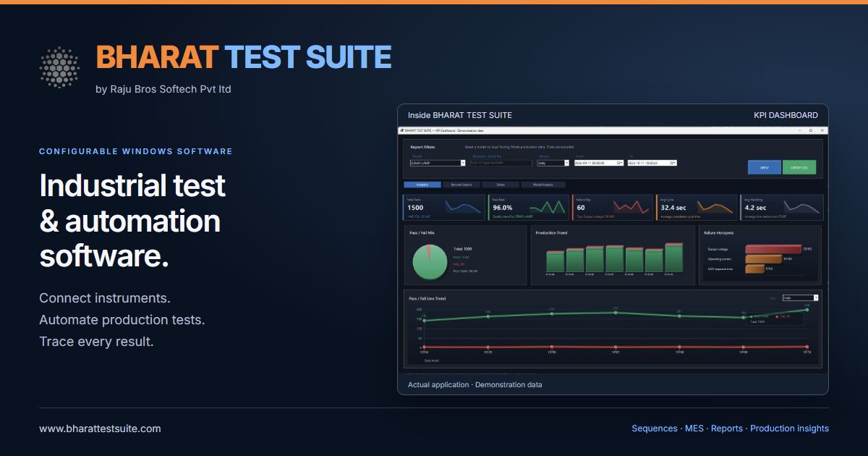
Task: Click the 'BHARAT TEST SUITE' banner title
Action: click(x=244, y=57)
